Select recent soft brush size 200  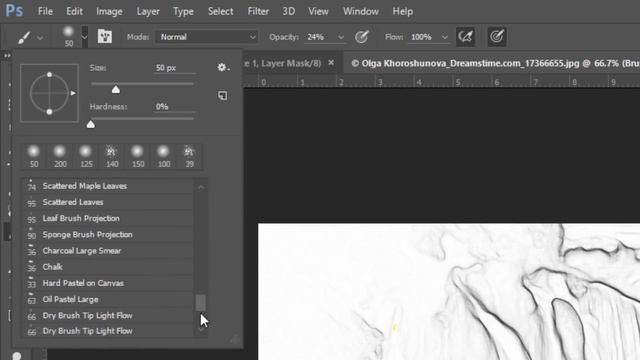[x=60, y=156]
